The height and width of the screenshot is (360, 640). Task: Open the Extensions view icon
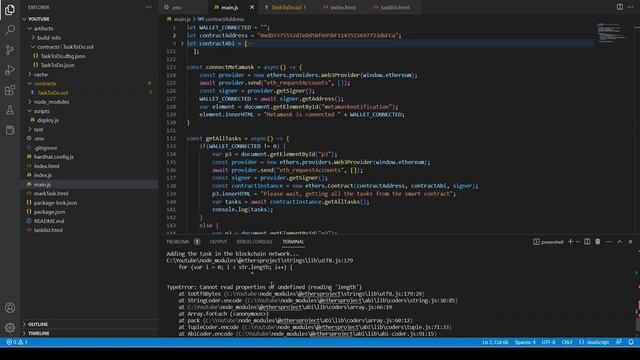pyautogui.click(x=10, y=90)
